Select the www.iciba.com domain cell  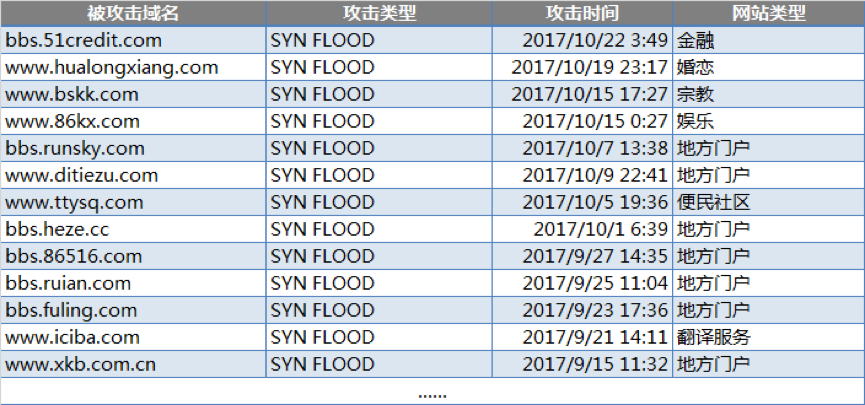(x=133, y=337)
